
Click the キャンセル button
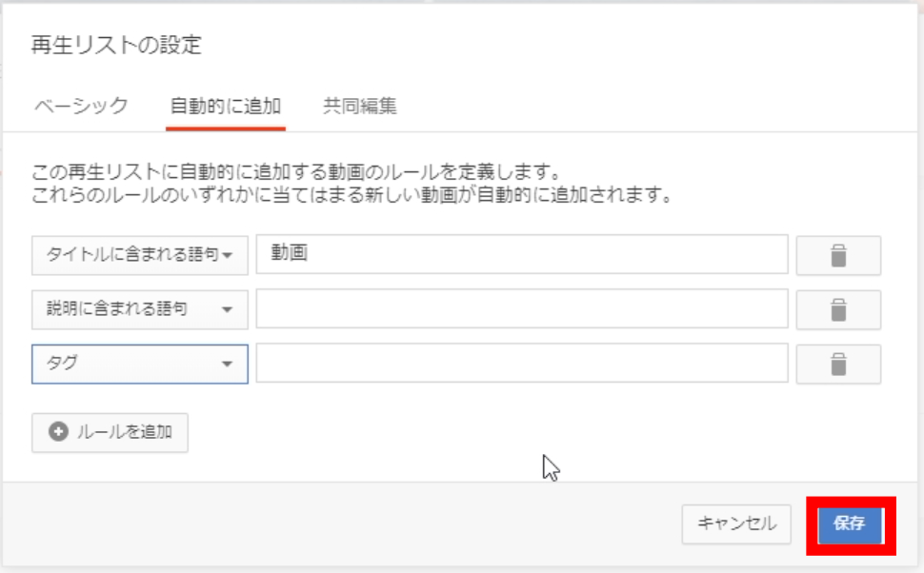coord(736,524)
